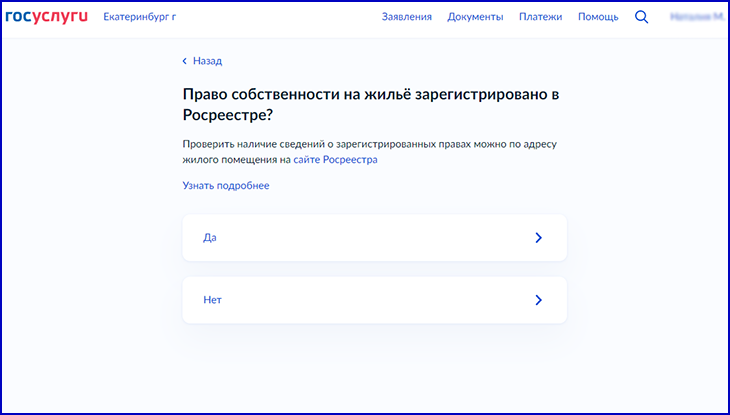Click the Да text label
The image size is (730, 415).
[209, 238]
